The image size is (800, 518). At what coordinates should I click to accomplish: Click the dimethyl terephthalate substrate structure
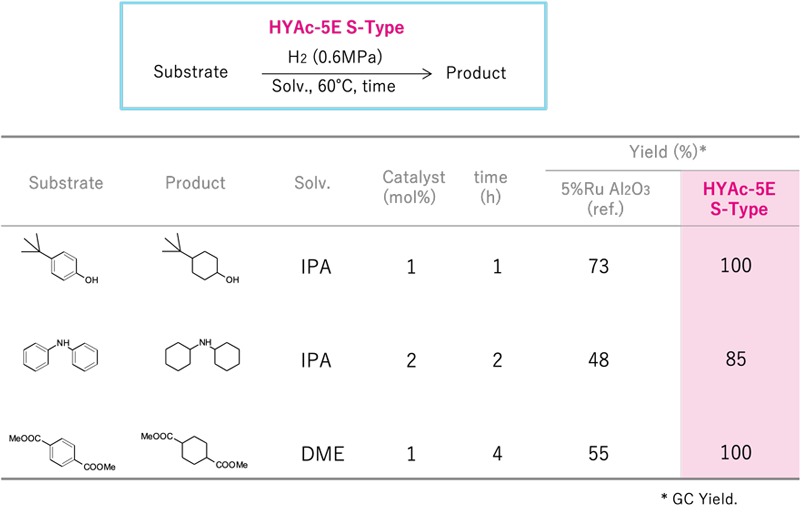pyautogui.click(x=62, y=453)
